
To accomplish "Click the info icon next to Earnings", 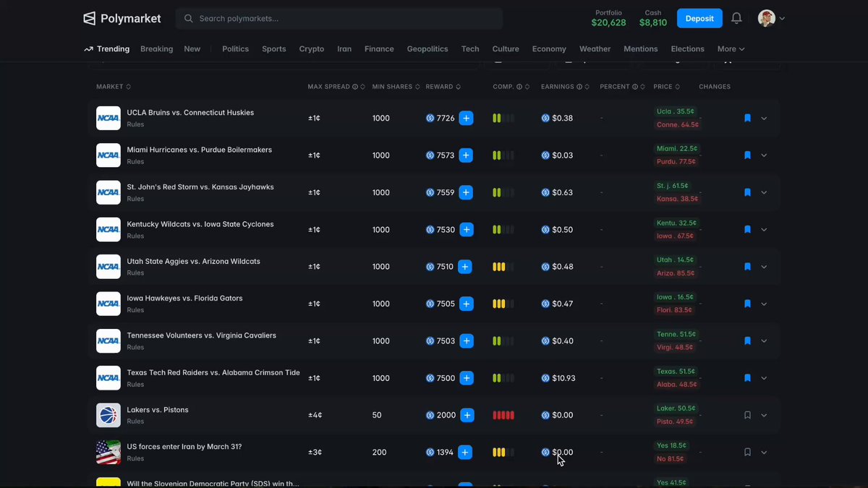I will click(x=579, y=87).
